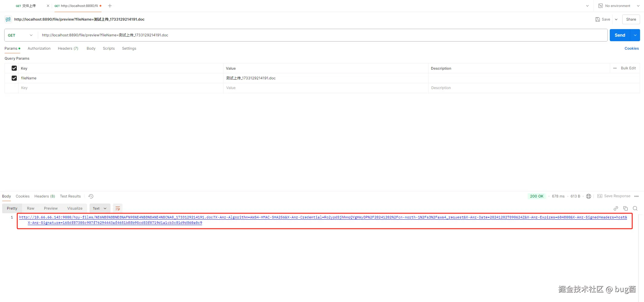Open the params table more options ellipsis

615,68
